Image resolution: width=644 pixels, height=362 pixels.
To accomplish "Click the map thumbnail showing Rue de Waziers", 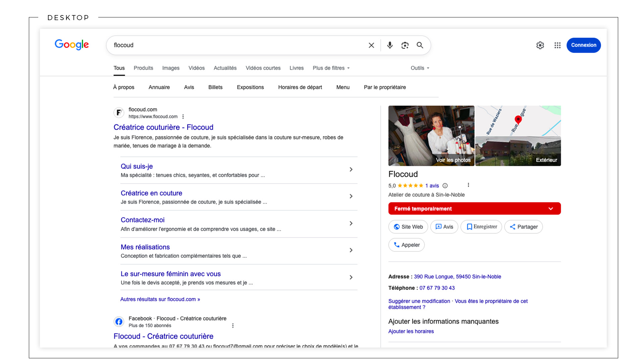I will (518, 121).
